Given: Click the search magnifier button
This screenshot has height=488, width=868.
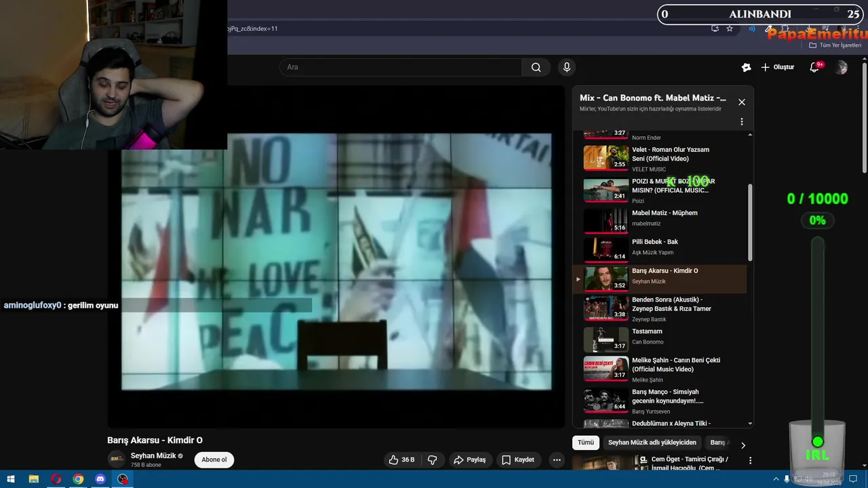Looking at the screenshot, I should [536, 67].
